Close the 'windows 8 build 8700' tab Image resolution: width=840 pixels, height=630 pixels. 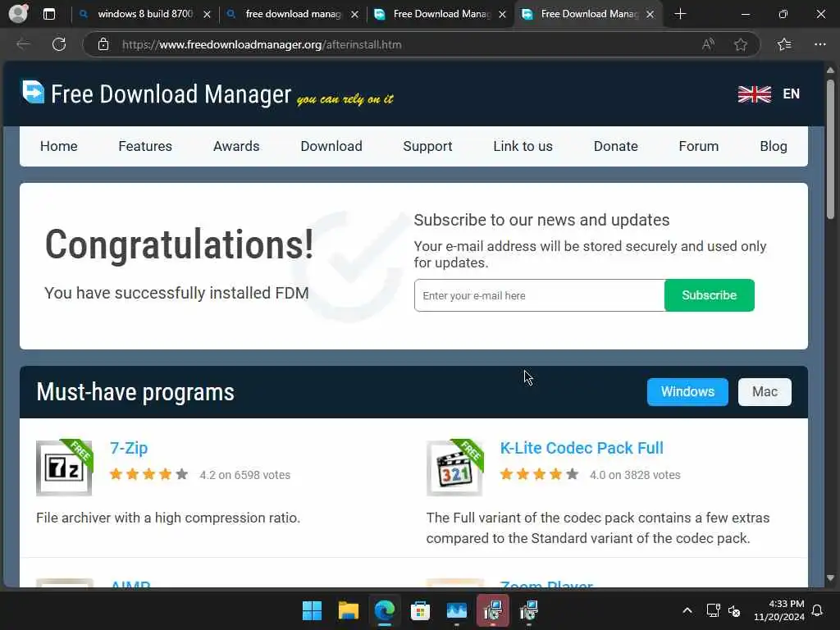click(x=207, y=15)
